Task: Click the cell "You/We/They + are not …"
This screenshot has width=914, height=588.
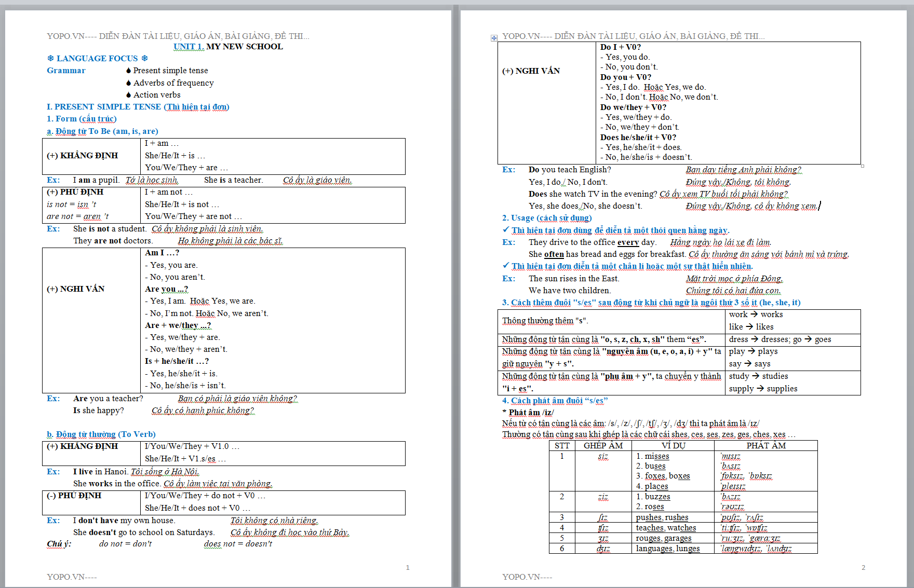Action: (x=193, y=216)
